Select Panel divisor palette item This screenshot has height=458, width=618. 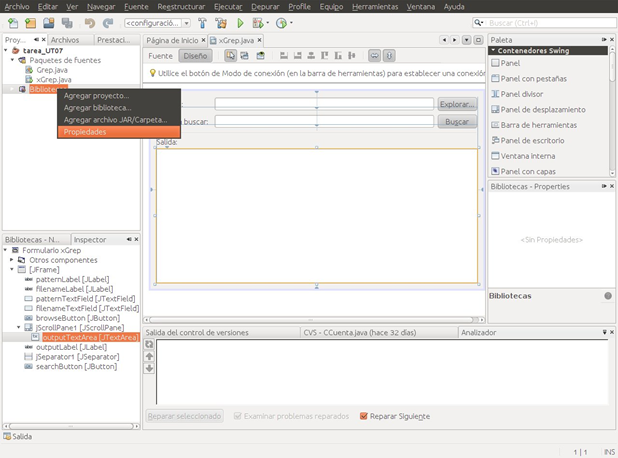click(517, 94)
